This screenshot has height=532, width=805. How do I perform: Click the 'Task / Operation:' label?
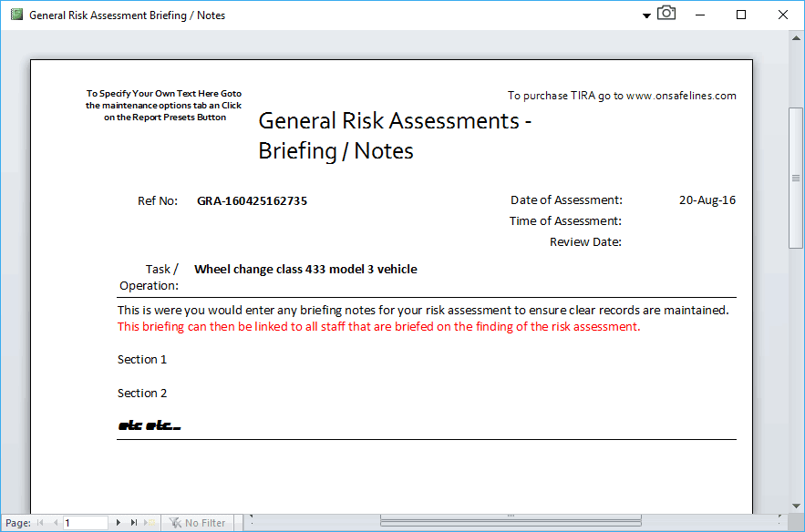click(x=149, y=278)
